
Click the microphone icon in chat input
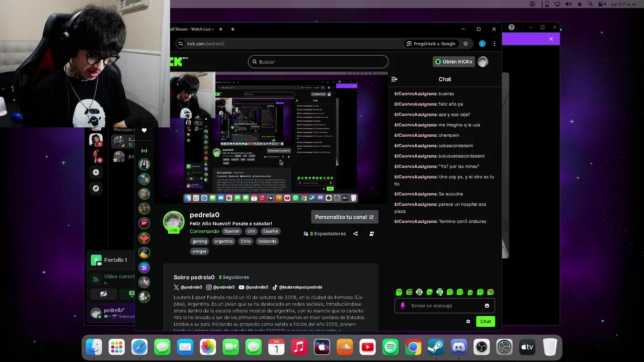[x=403, y=306]
